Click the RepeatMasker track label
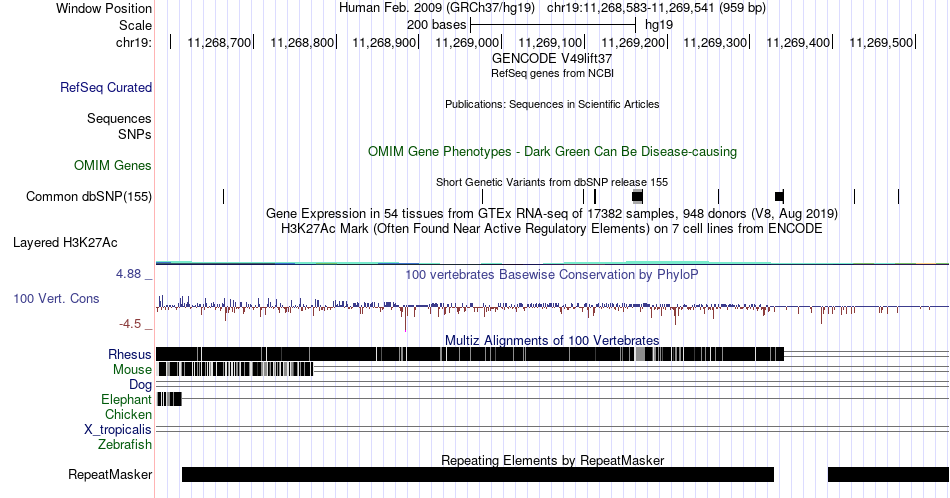This screenshot has width=950, height=498. [110, 474]
